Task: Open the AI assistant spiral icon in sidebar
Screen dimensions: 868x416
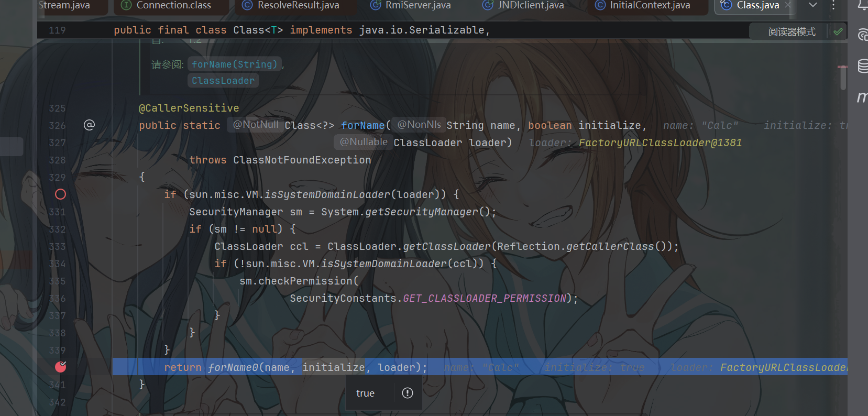Action: click(862, 35)
